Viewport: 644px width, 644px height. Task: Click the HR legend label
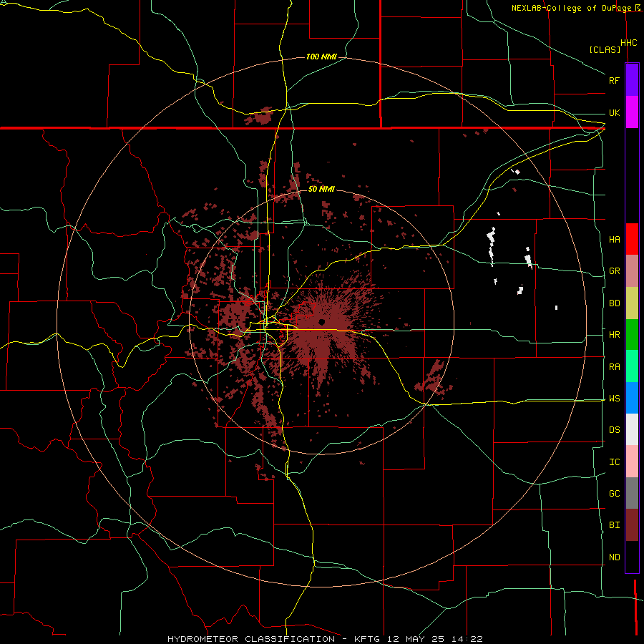[614, 335]
